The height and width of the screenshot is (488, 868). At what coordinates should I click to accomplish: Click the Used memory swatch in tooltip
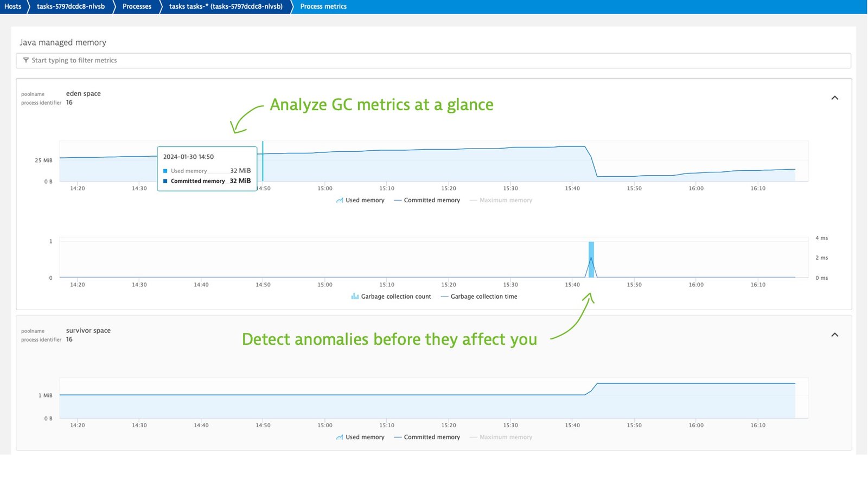click(165, 171)
